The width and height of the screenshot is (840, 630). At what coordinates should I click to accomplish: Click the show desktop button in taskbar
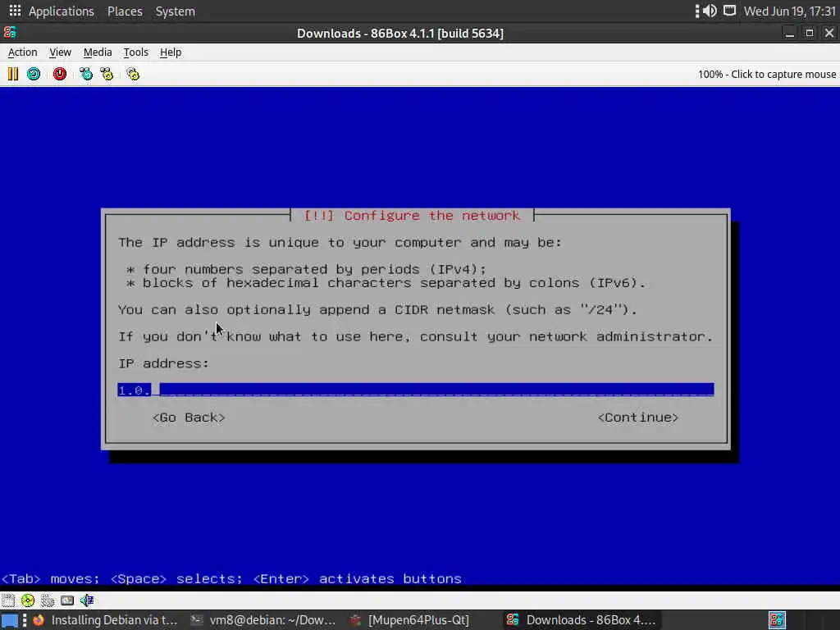point(9,620)
